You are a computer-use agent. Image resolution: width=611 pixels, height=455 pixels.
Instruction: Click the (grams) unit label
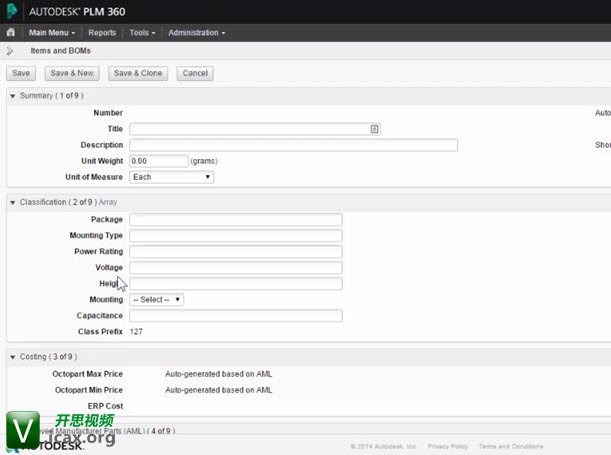click(204, 161)
